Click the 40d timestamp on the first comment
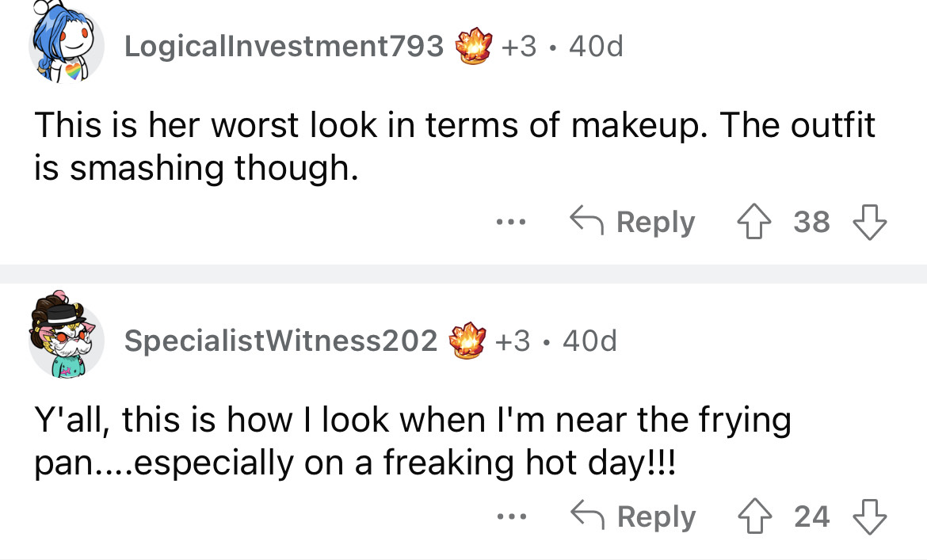This screenshot has height=560, width=927. 596,47
